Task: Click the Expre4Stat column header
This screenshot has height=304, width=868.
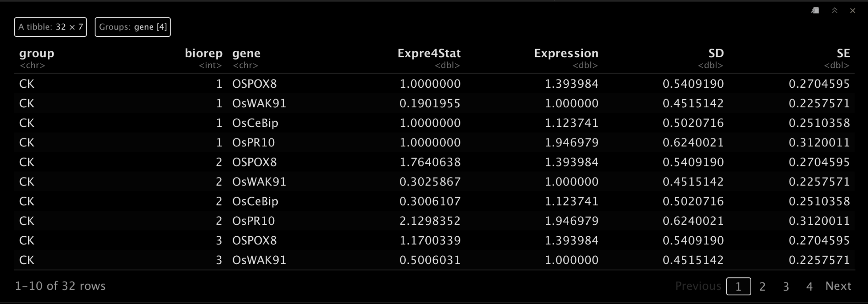Action: (x=429, y=53)
